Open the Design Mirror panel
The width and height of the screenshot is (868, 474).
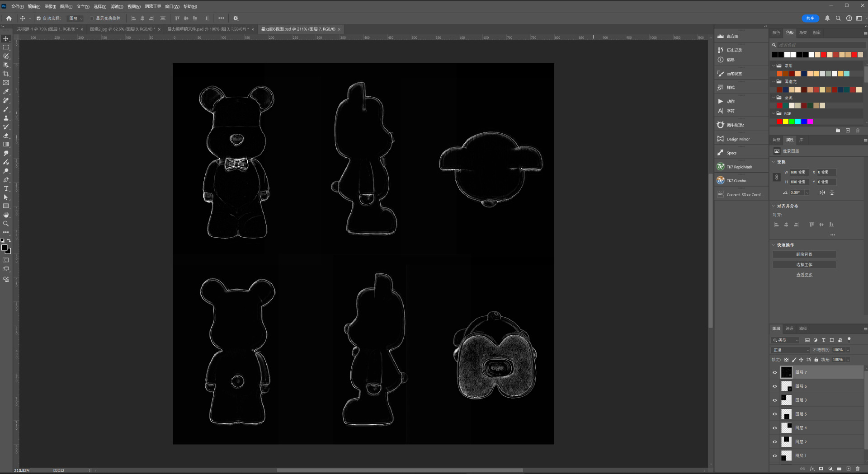[738, 139]
